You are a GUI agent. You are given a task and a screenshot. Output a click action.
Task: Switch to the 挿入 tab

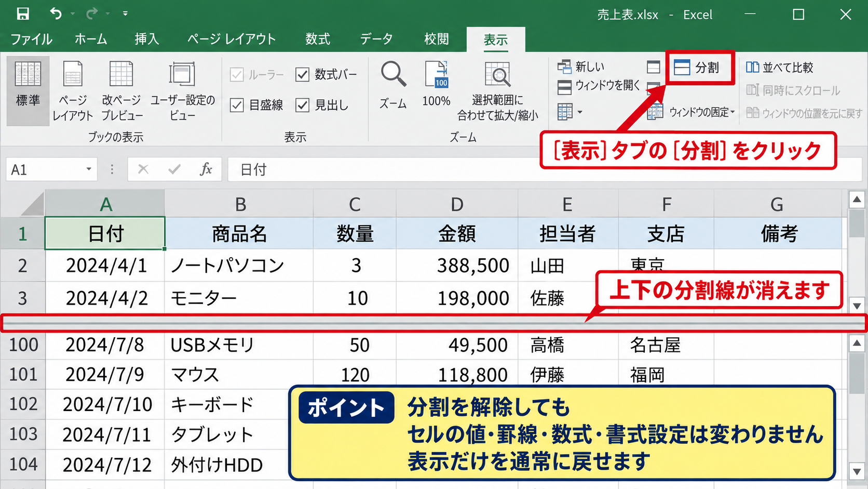147,39
